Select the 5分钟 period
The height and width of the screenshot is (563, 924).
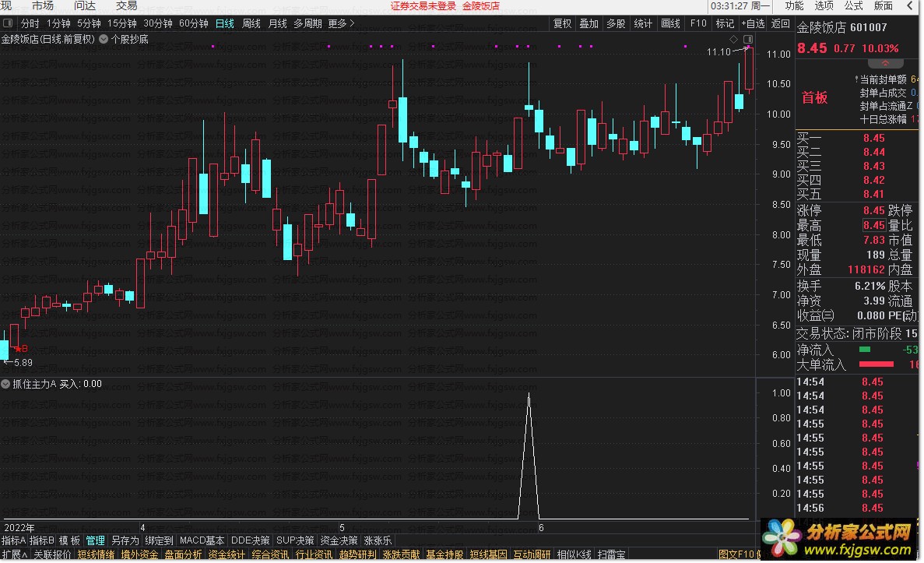click(x=89, y=23)
